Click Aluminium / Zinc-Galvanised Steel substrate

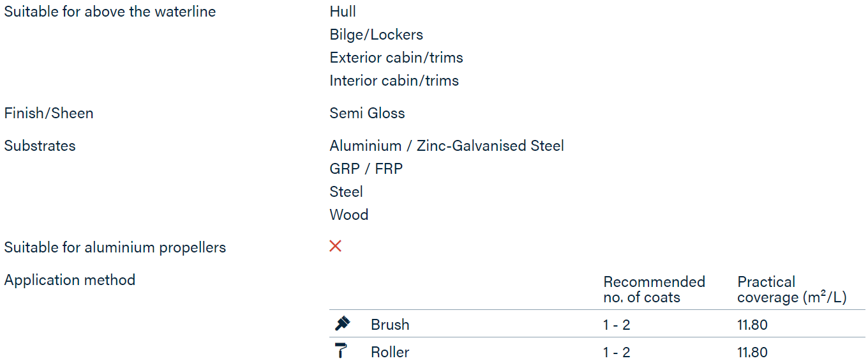coord(447,146)
